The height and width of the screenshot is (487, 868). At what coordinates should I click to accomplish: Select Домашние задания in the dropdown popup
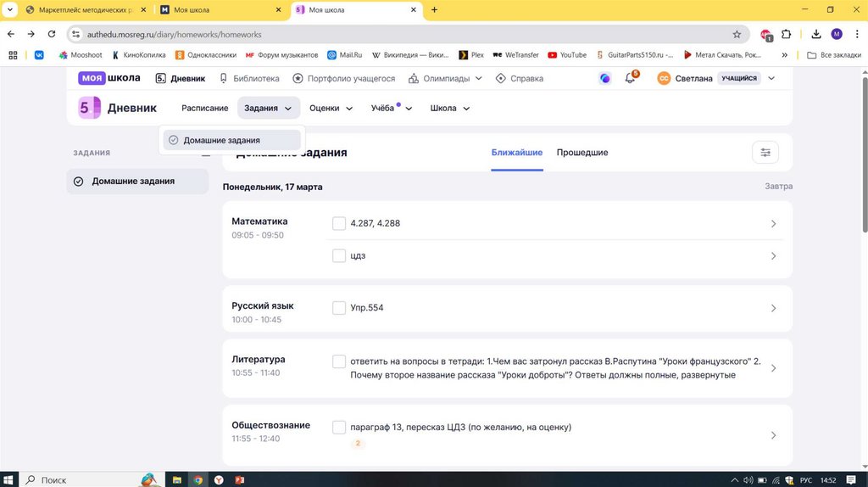click(232, 140)
